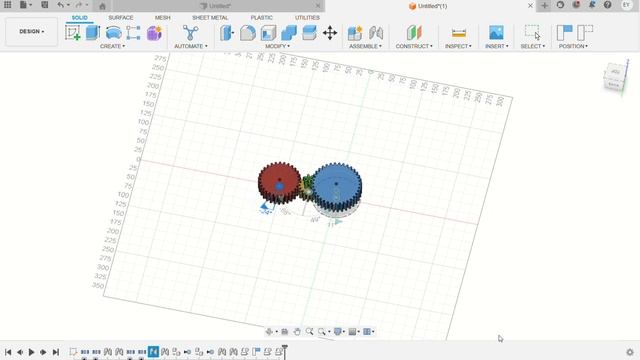The image size is (640, 360).
Task: Expand the AUTOMATE menu
Action: (191, 46)
